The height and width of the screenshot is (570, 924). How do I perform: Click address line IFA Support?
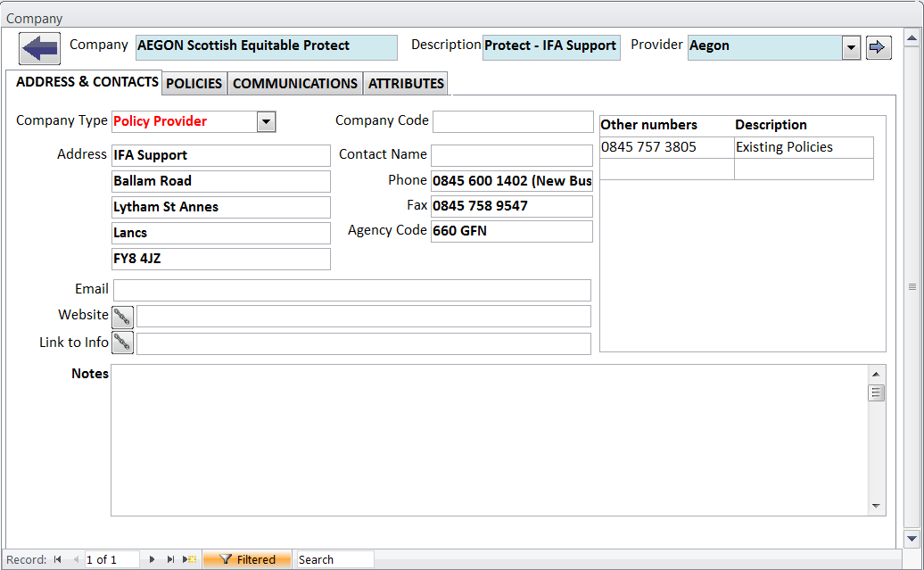pyautogui.click(x=221, y=155)
